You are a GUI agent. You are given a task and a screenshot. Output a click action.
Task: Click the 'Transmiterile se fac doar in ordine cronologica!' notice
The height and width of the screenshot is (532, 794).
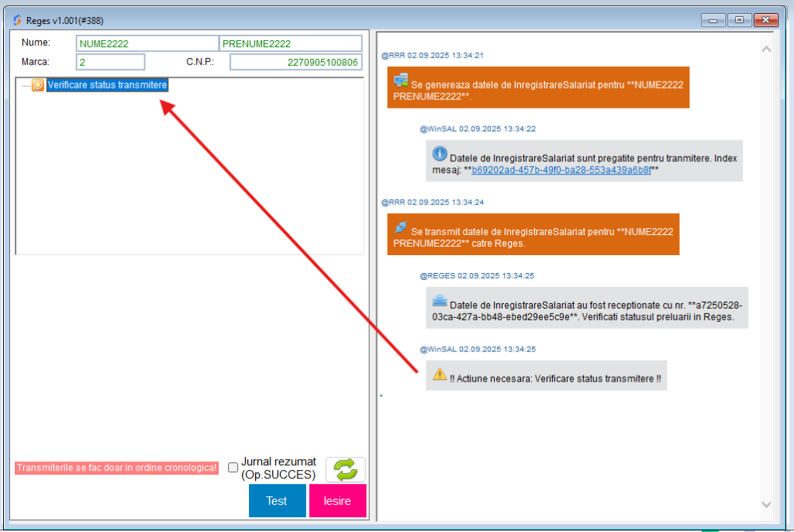pos(116,468)
